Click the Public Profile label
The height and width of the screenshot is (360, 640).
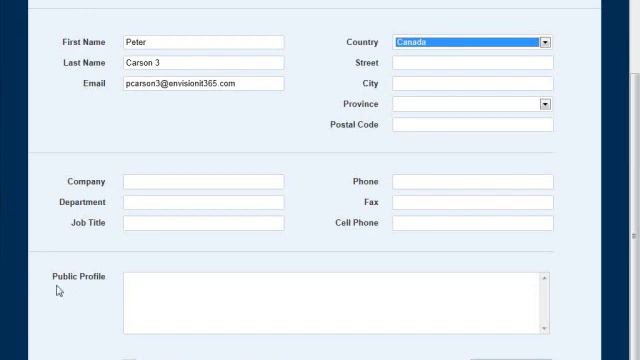79,277
